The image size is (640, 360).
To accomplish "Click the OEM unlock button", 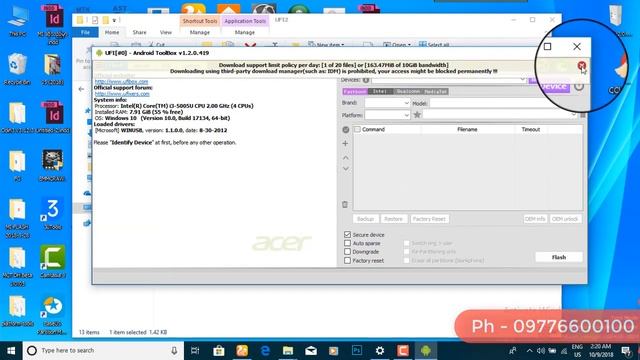I will (565, 219).
